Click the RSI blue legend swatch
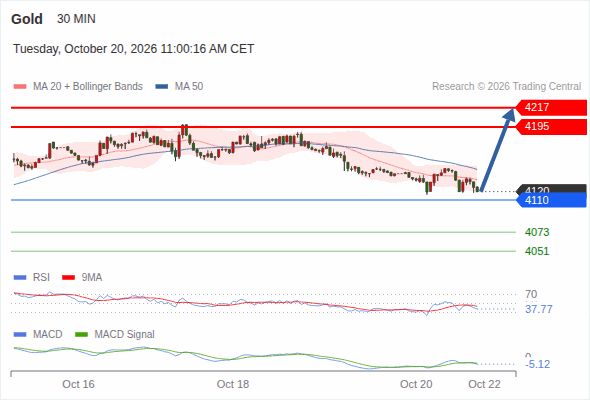The image size is (590, 400). point(20,278)
